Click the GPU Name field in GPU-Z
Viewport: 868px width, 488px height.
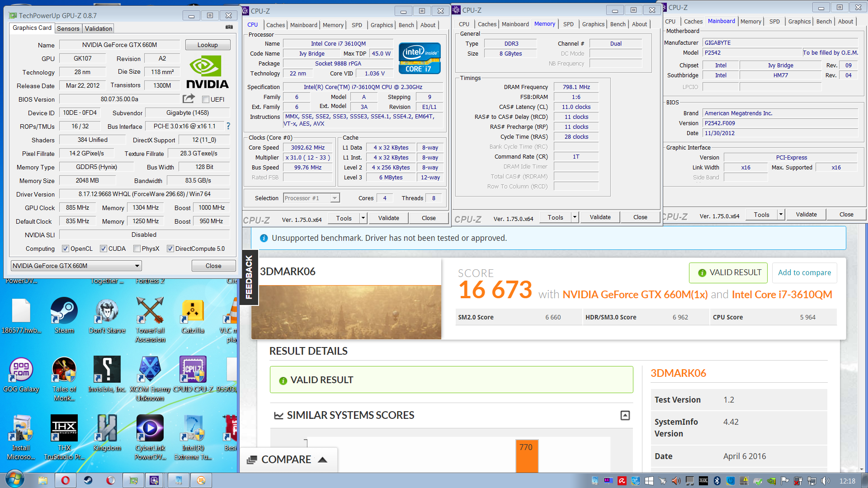click(x=120, y=45)
